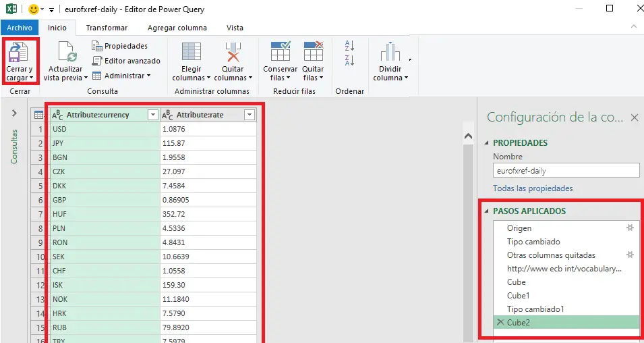Select the Otras columnas quitadas step
The width and height of the screenshot is (644, 343).
tap(566, 255)
